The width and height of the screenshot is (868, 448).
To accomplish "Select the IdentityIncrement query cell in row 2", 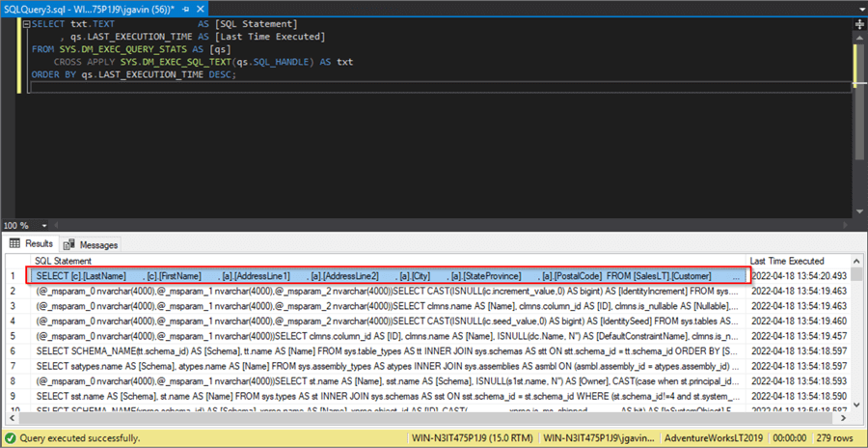I will 389,291.
